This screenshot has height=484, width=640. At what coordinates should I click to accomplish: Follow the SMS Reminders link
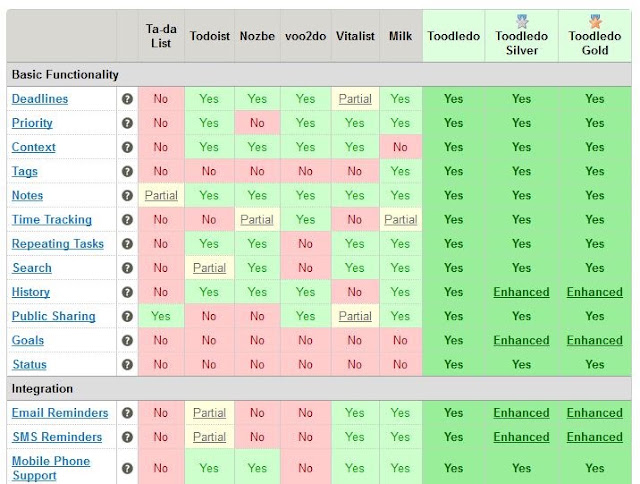coord(57,437)
